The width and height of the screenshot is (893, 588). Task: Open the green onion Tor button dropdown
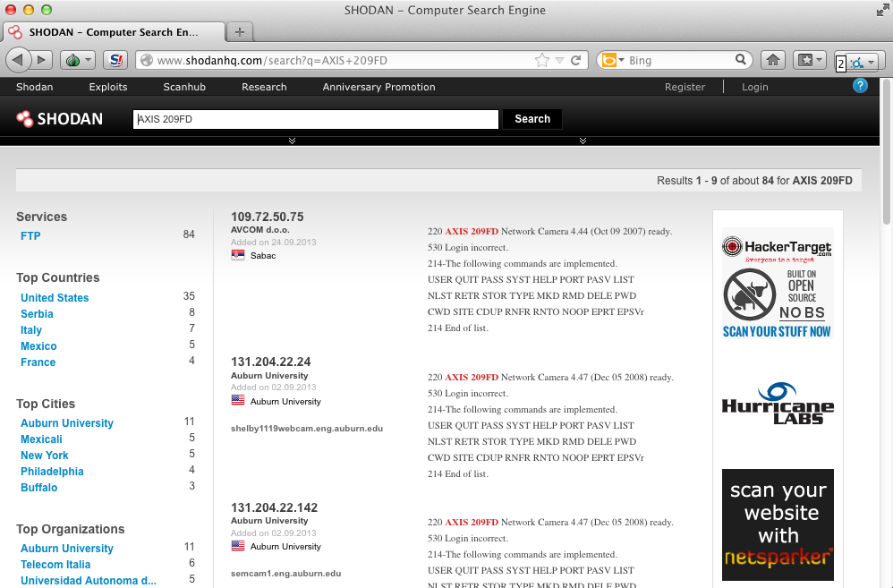[78, 60]
